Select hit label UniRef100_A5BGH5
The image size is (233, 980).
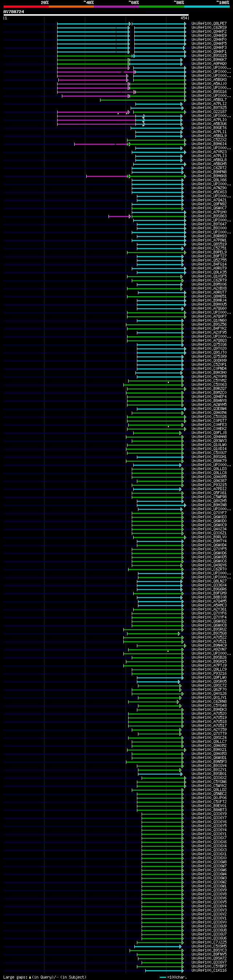(x=209, y=164)
